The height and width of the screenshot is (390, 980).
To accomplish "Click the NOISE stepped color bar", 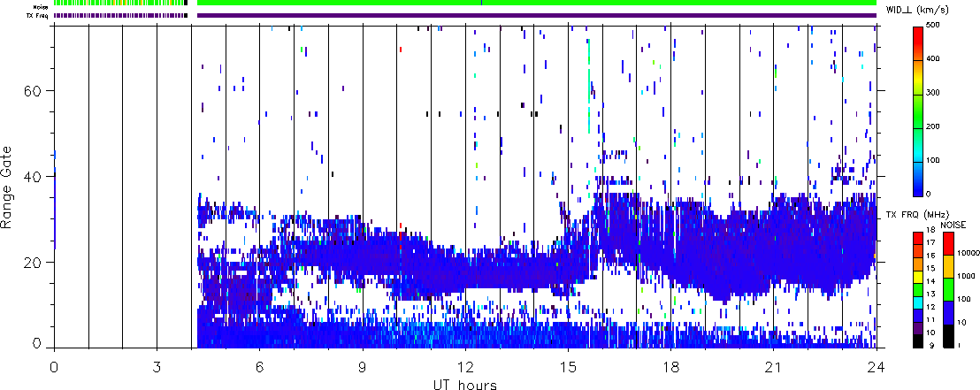I will [948, 290].
